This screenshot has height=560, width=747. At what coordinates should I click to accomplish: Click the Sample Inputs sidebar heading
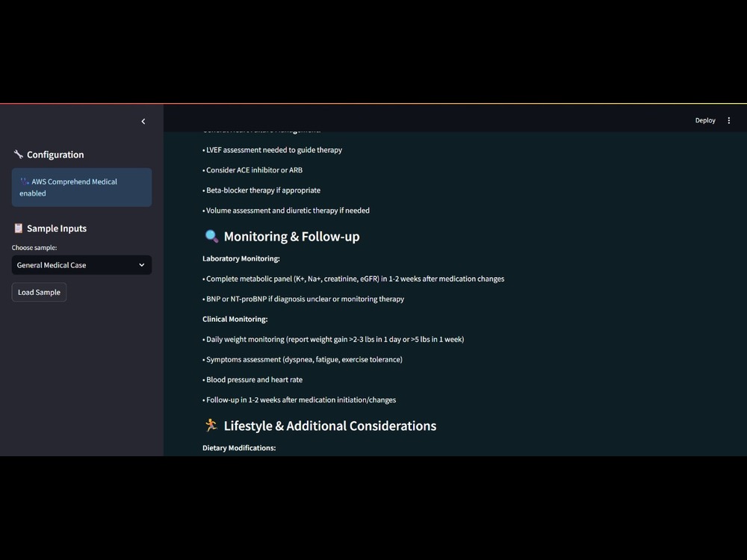tap(57, 228)
